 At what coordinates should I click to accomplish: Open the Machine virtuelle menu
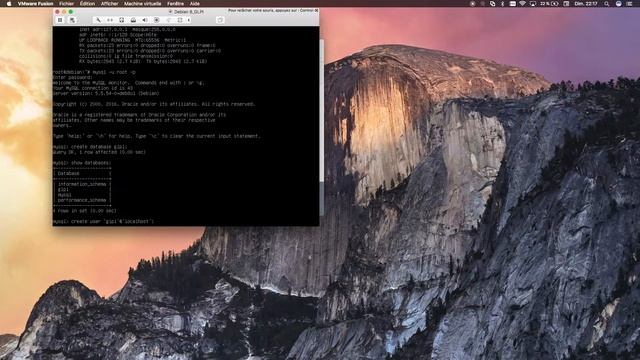coord(142,4)
